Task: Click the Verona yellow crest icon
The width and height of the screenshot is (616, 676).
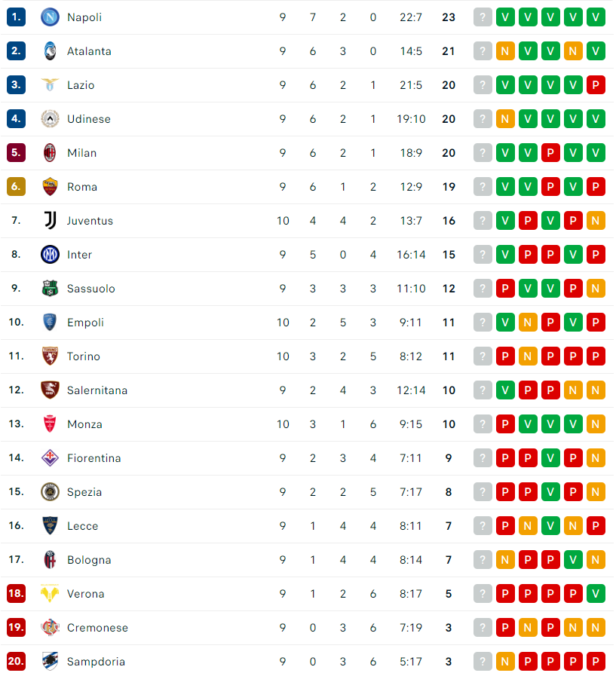Action: coord(50,594)
